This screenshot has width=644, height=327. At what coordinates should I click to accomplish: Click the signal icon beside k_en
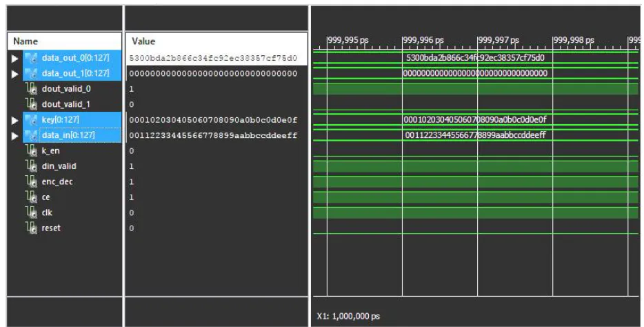tap(32, 151)
